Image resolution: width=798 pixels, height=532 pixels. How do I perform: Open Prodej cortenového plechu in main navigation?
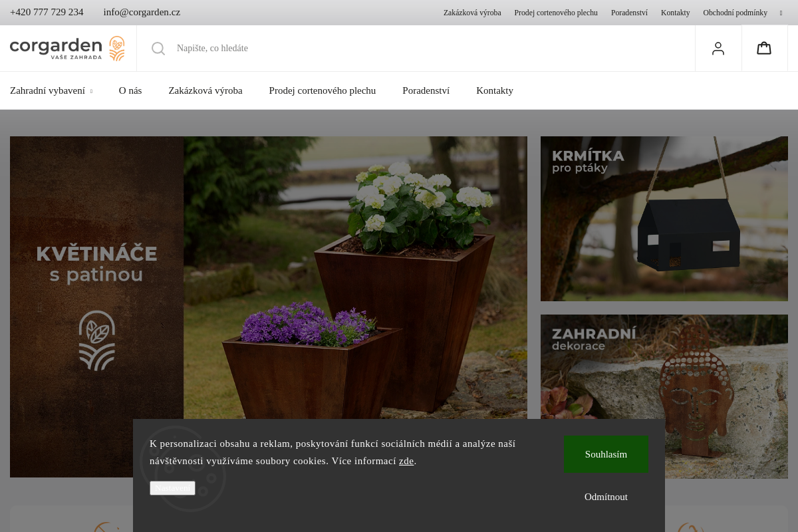click(323, 90)
